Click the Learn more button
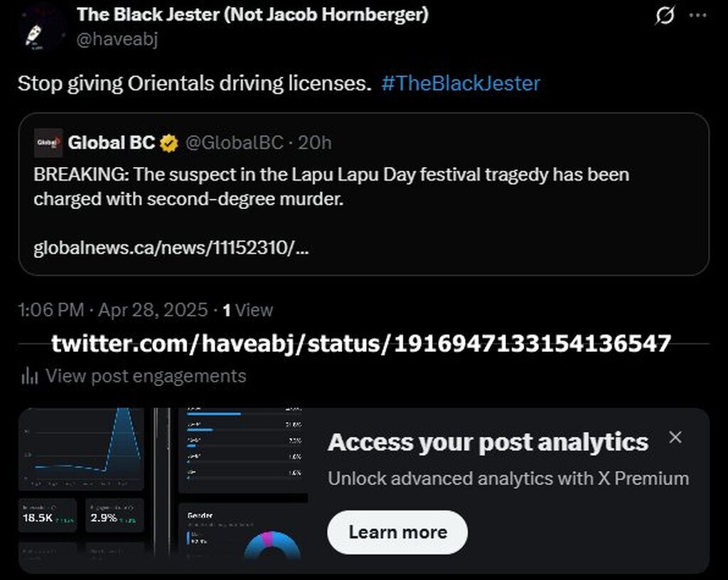Image resolution: width=728 pixels, height=580 pixels. point(397,532)
